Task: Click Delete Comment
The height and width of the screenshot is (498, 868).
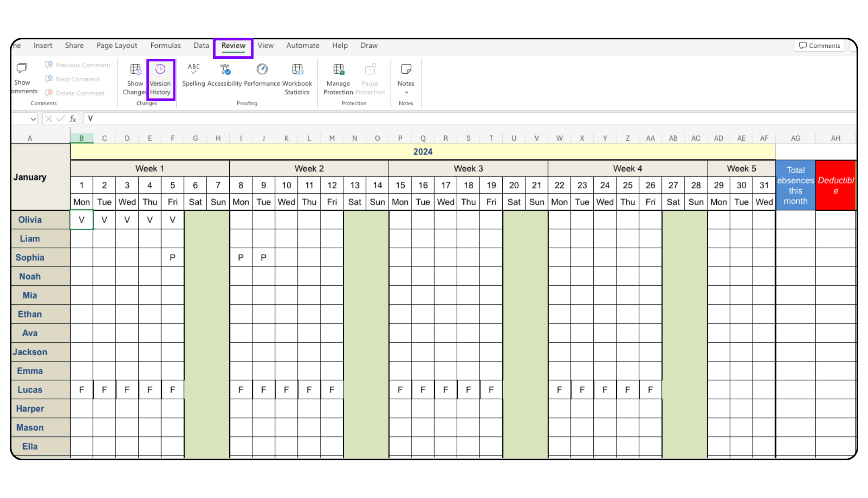Action: (x=75, y=93)
